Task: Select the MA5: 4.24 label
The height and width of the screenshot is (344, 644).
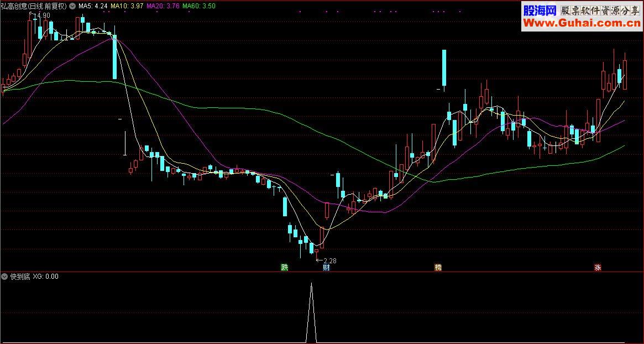Action: tap(93, 6)
